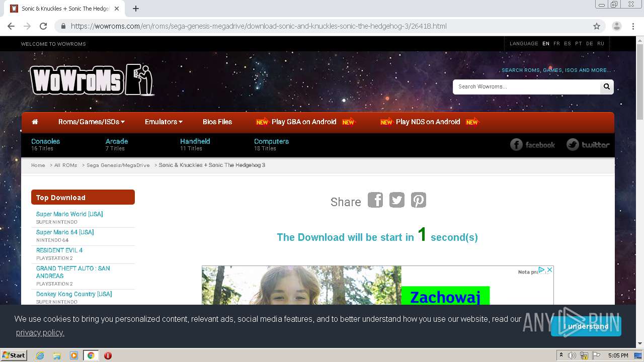Open a new browser tab
This screenshot has height=362, width=644.
136,9
